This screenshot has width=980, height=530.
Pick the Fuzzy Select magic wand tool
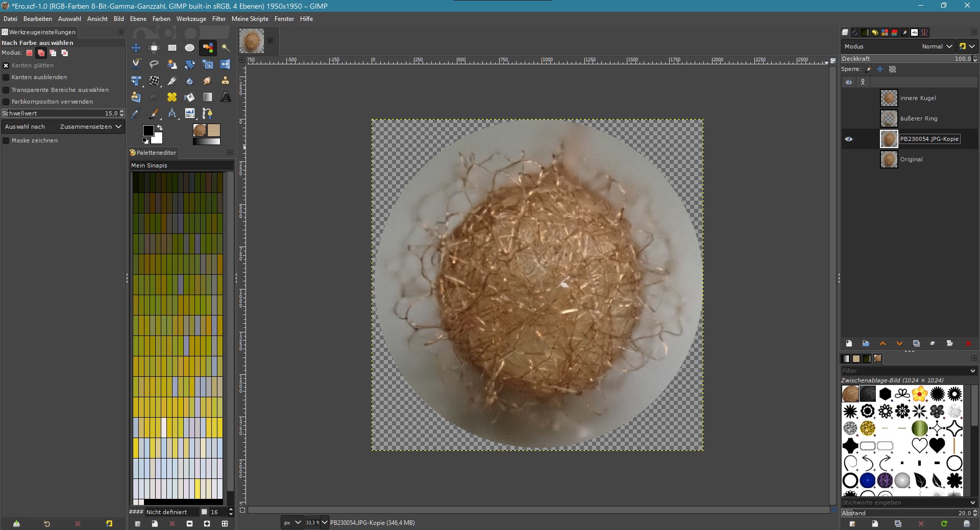tap(225, 48)
